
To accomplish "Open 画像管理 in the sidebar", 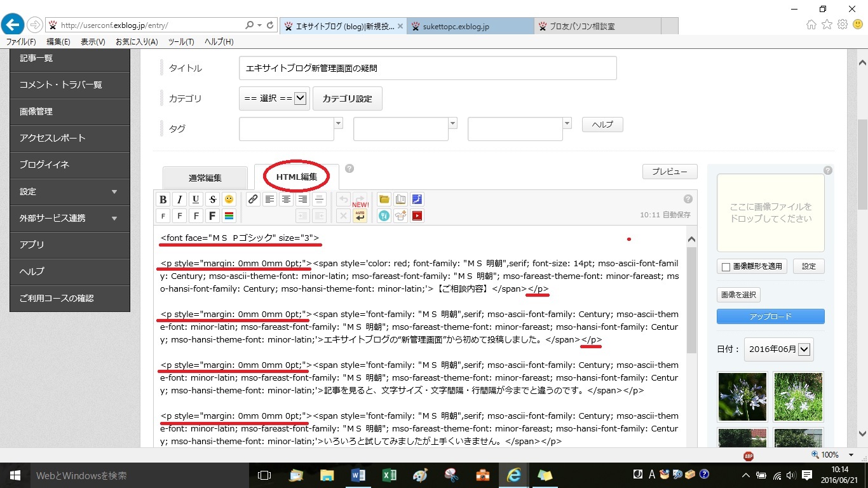I will pyautogui.click(x=70, y=111).
